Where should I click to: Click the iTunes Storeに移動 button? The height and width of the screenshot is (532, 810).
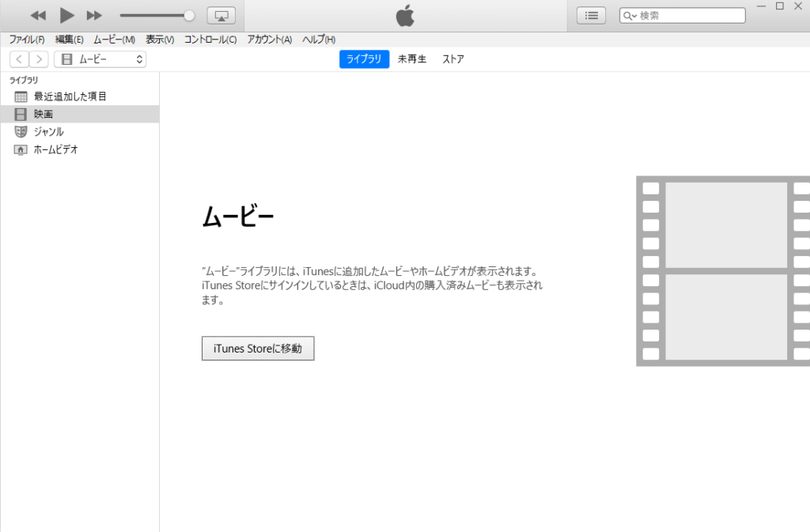pyautogui.click(x=258, y=349)
